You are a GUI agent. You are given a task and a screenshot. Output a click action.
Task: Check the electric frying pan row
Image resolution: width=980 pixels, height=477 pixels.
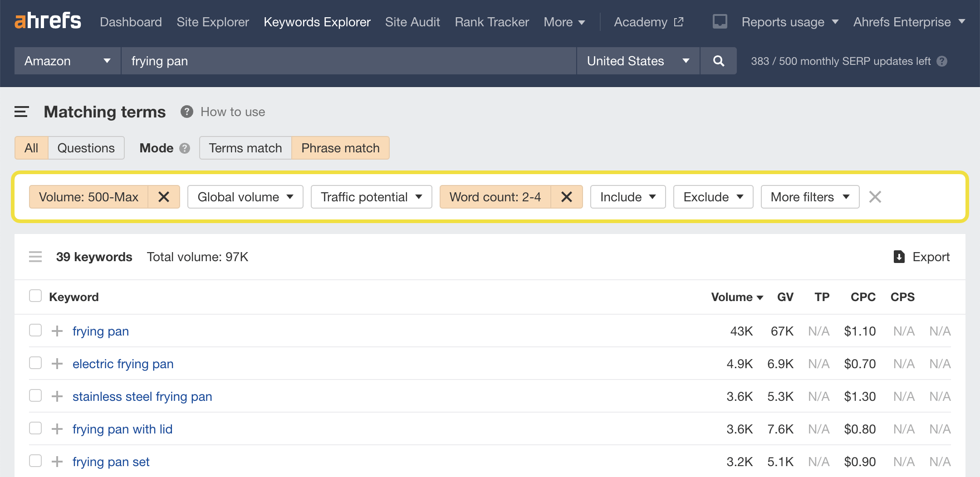pyautogui.click(x=35, y=363)
